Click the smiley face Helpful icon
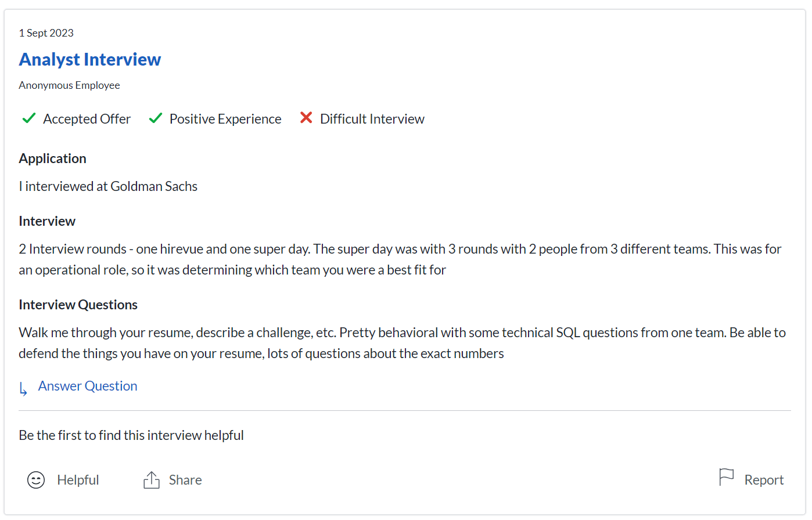Screen dimensions: 812x520 (36, 480)
